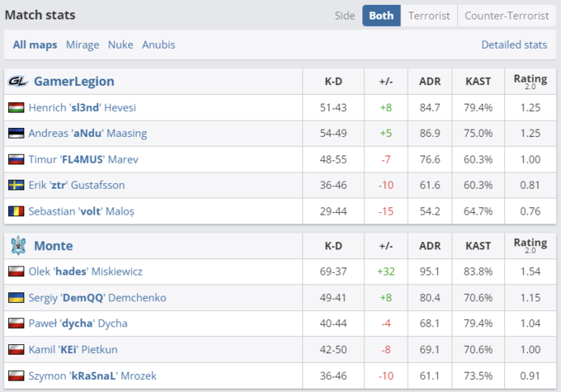Click the Russian flag beside FL4MUS
This screenshot has height=392, width=561.
[x=16, y=159]
